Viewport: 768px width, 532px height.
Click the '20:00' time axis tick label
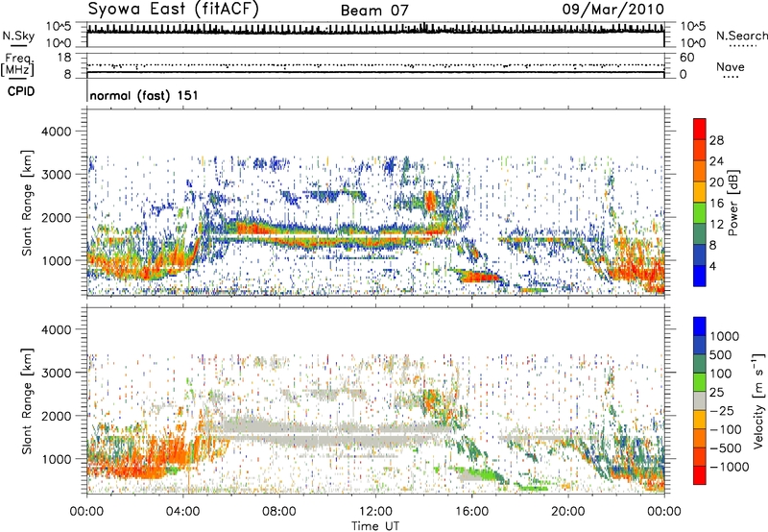click(x=567, y=512)
